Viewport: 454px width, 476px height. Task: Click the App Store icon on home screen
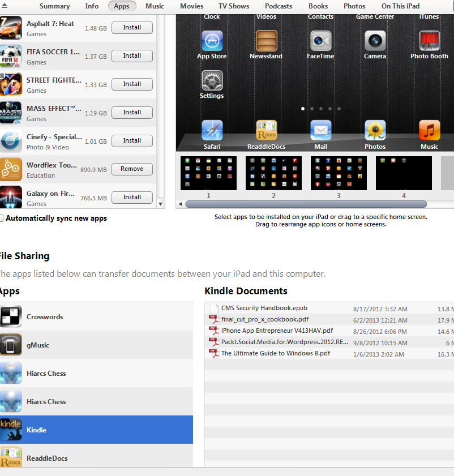coord(212,41)
